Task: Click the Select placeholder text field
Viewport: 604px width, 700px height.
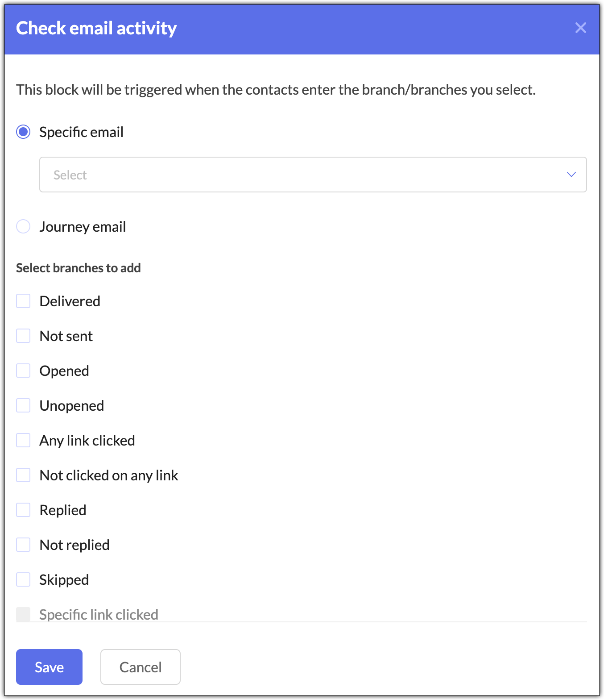Action: point(70,175)
